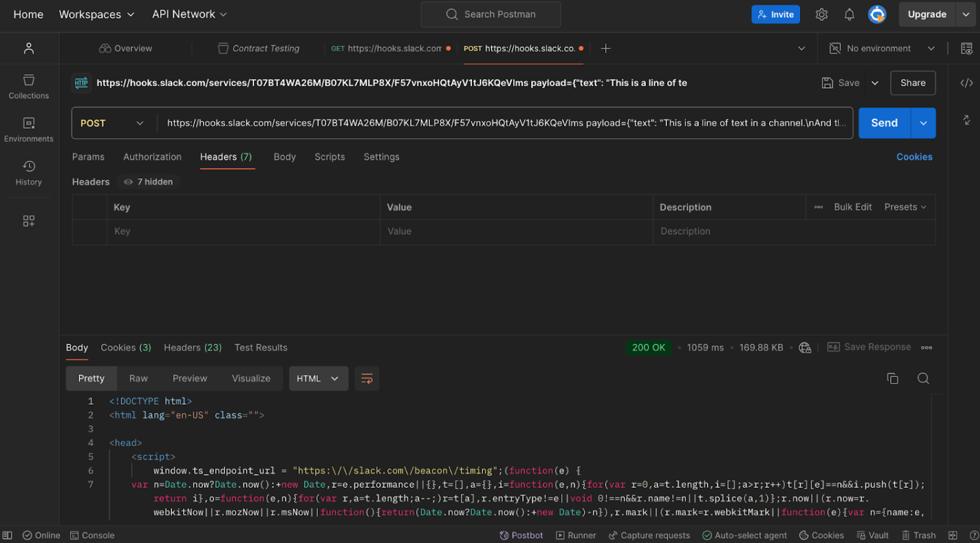Open the Console in status bar
The width and height of the screenshot is (980, 543).
(x=92, y=535)
